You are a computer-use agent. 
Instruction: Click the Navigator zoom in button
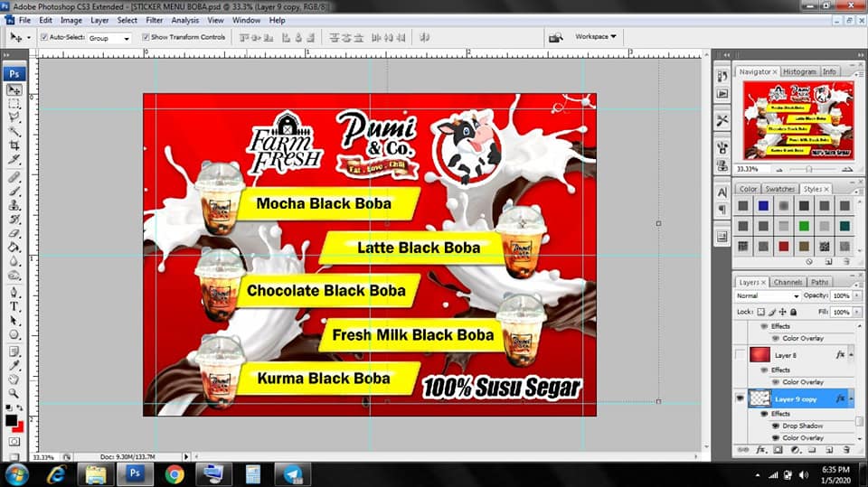pos(847,169)
